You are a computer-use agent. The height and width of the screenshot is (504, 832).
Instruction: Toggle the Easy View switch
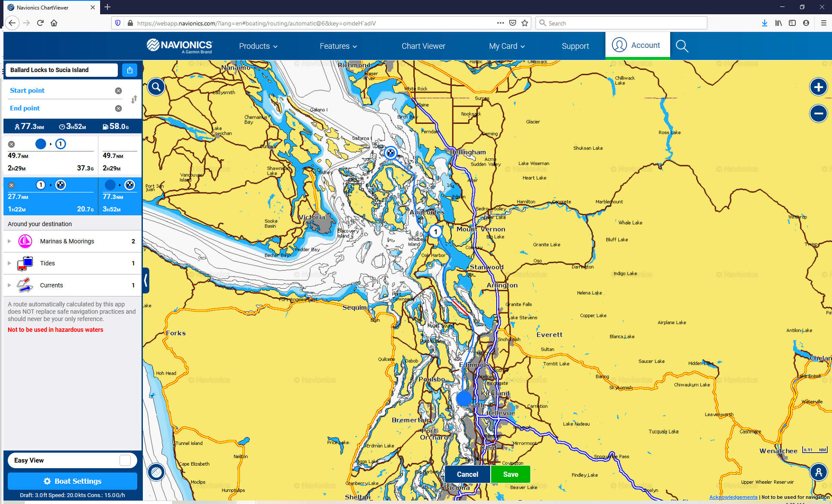[125, 460]
